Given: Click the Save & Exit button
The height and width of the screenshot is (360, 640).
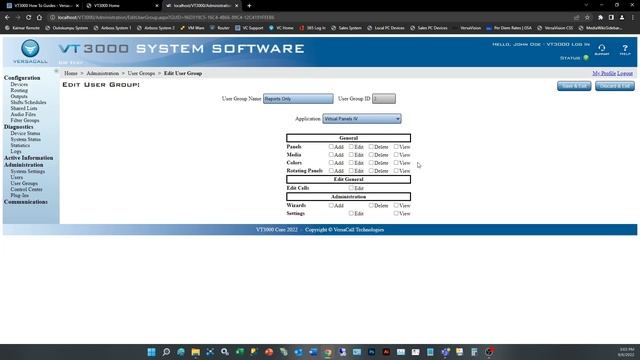Looking at the screenshot, I should pyautogui.click(x=574, y=86).
